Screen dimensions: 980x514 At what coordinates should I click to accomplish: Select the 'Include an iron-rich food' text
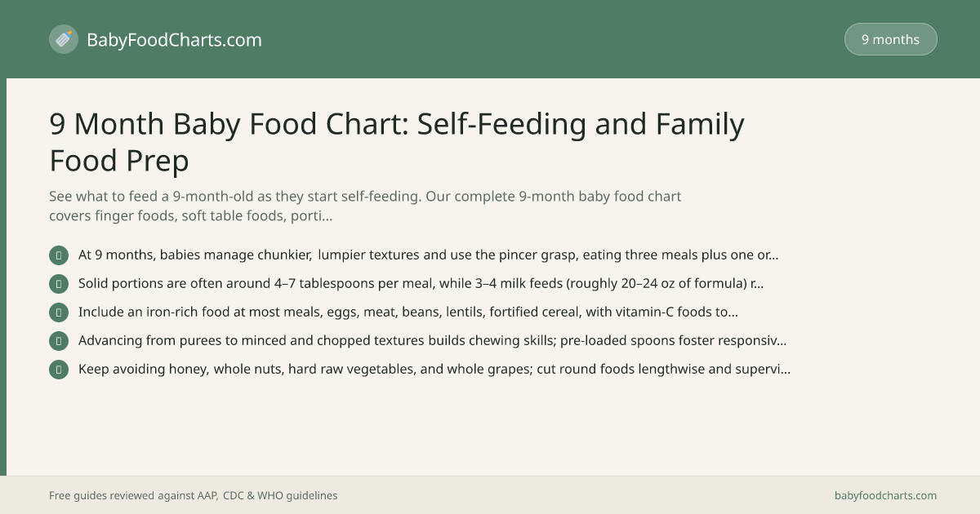[x=408, y=312]
